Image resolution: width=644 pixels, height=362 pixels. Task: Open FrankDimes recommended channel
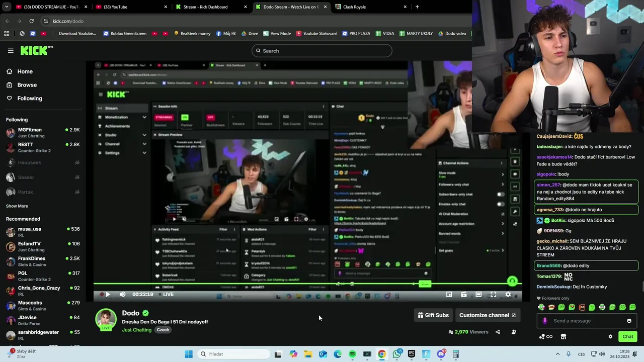pos(43,261)
